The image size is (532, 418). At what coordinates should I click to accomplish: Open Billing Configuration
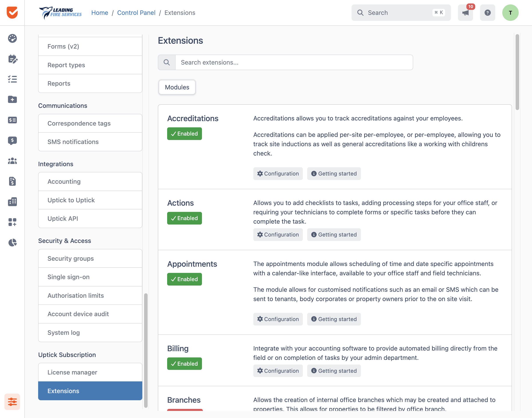click(x=278, y=371)
